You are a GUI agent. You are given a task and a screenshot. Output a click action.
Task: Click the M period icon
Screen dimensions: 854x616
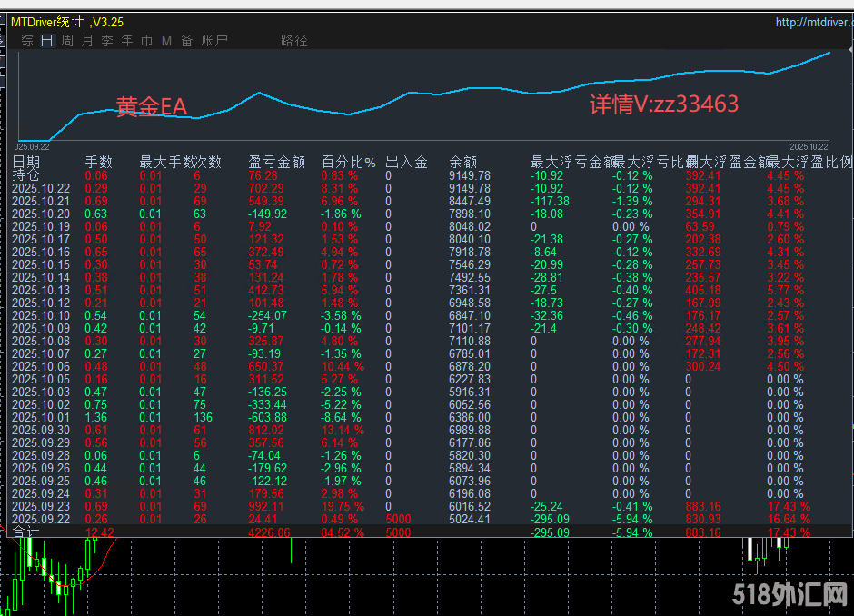pos(166,41)
